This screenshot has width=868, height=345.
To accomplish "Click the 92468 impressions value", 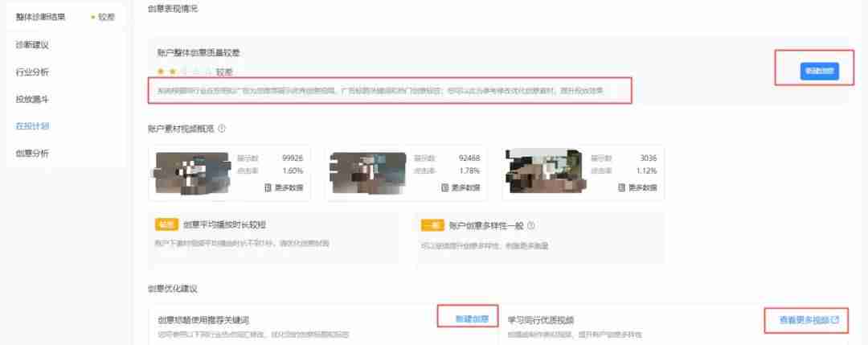I will click(469, 158).
